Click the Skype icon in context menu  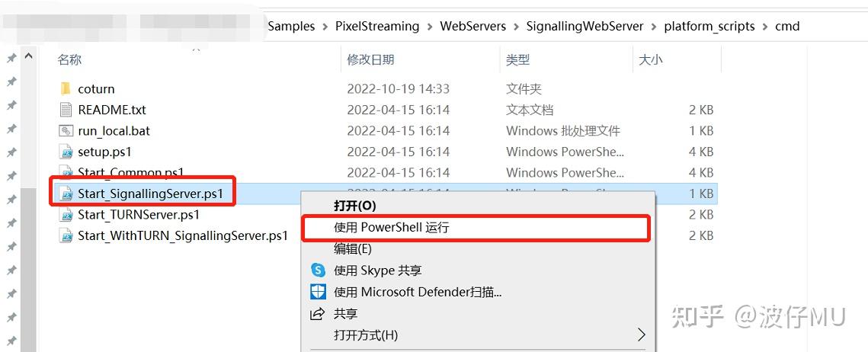(318, 270)
